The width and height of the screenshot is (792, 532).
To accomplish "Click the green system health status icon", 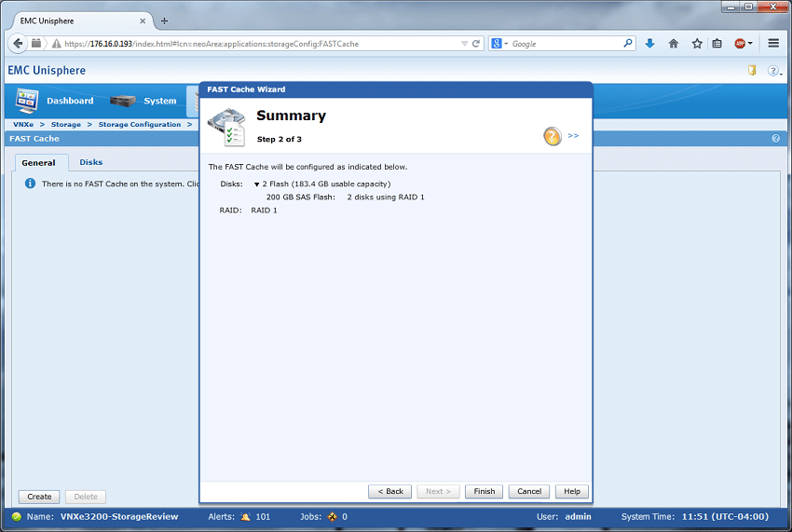I will coord(16,516).
